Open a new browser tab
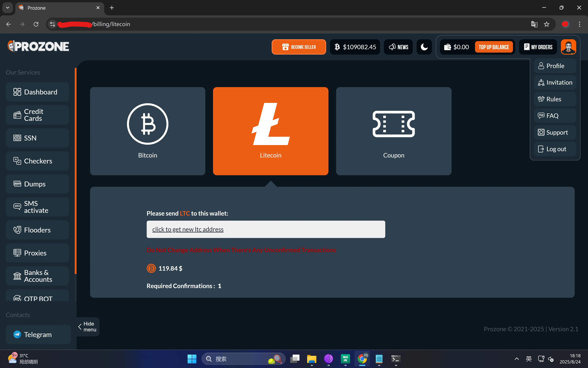The height and width of the screenshot is (368, 588). click(x=112, y=8)
